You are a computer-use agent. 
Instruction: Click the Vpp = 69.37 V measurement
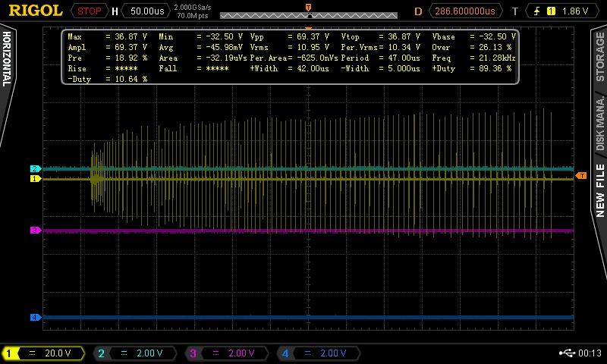click(290, 36)
